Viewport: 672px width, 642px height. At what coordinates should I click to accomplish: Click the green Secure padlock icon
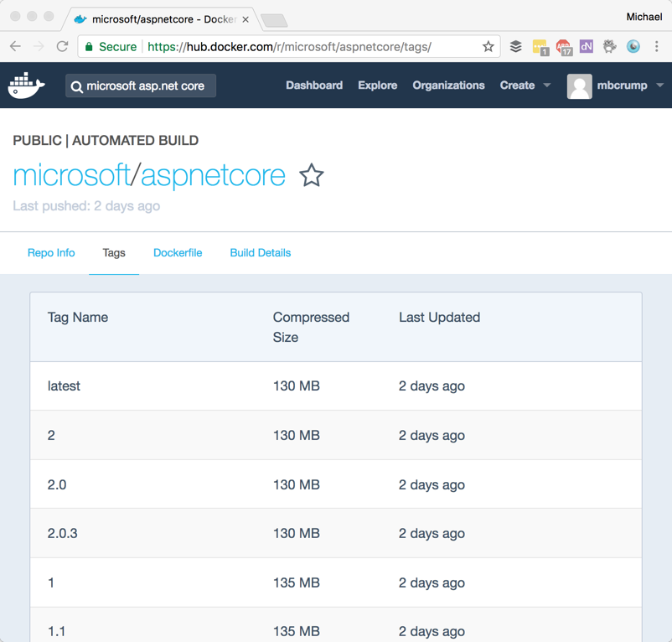point(89,47)
